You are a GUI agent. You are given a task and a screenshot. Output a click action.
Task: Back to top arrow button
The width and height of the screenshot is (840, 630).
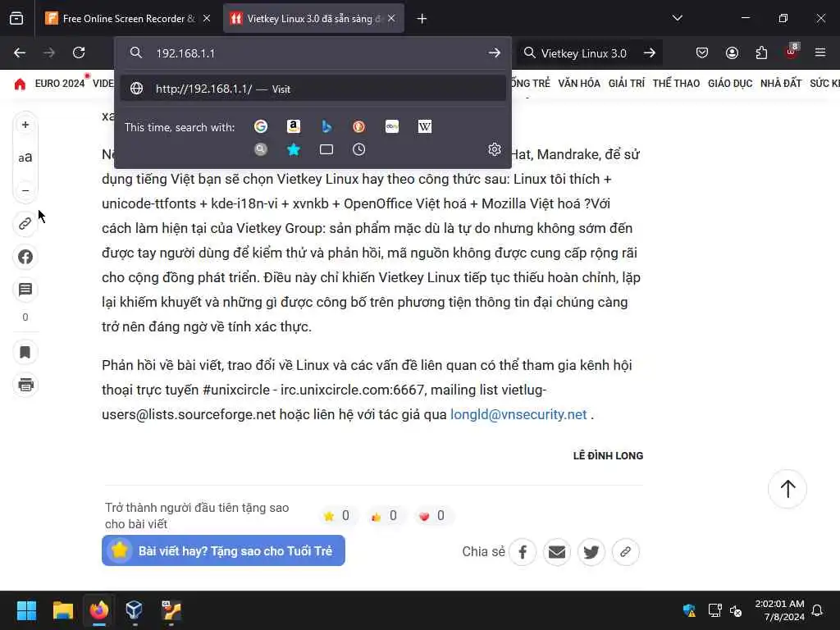787,489
